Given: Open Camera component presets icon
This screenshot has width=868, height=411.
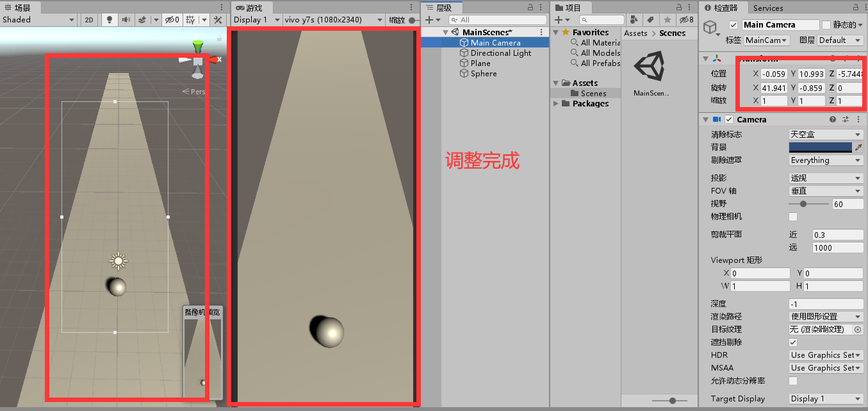Looking at the screenshot, I should pos(846,120).
